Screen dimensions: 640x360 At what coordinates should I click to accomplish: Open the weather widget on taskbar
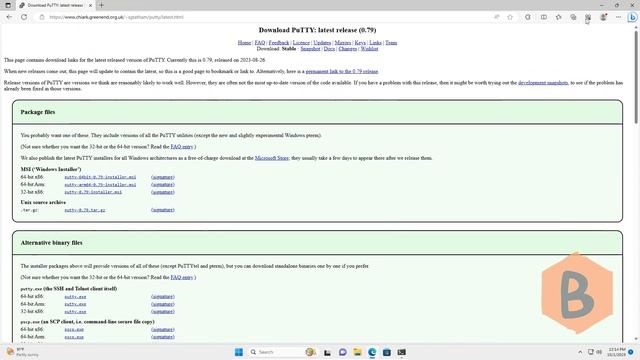click(x=22, y=352)
